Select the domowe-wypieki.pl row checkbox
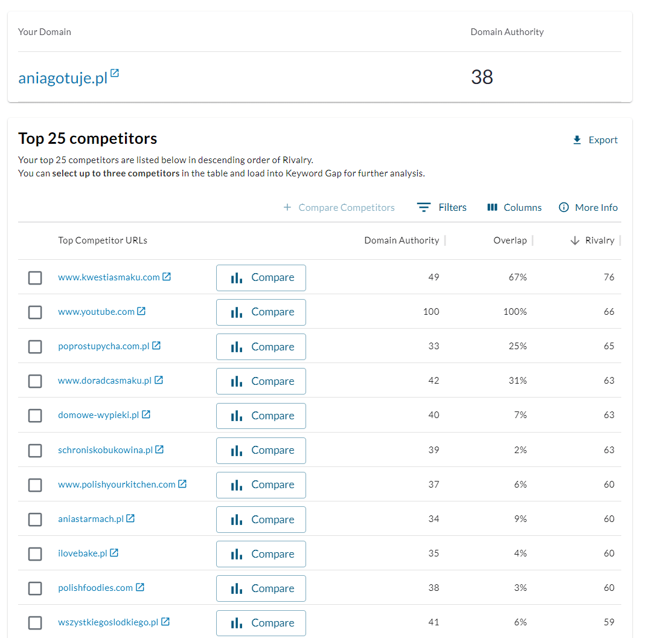Viewport: 672px width, 638px height. coord(35,416)
